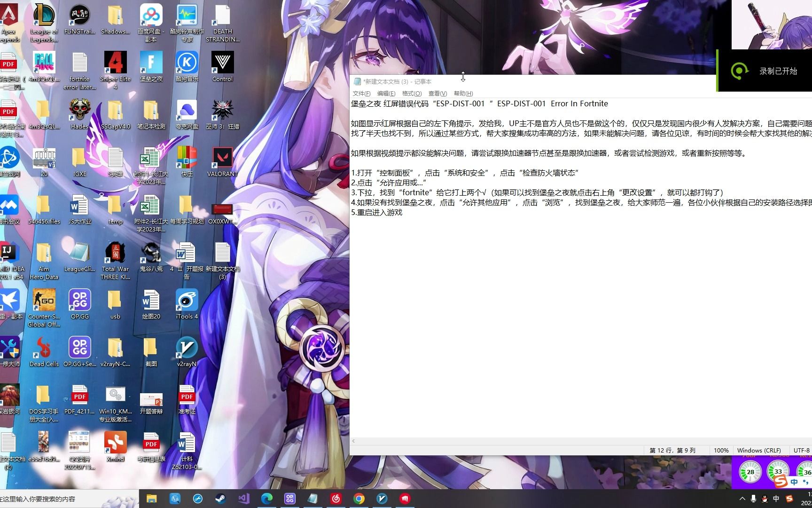This screenshot has height=508, width=812.
Task: Open Google Chrome from the taskbar
Action: coord(359,499)
